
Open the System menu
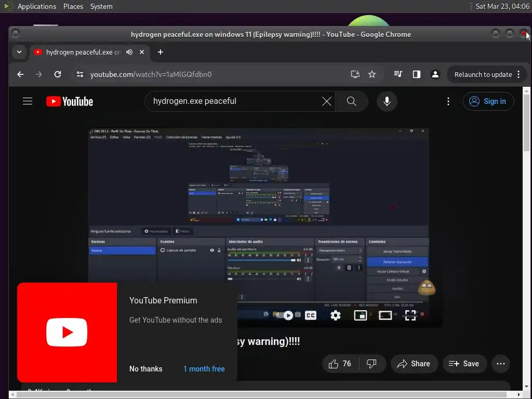click(x=101, y=6)
